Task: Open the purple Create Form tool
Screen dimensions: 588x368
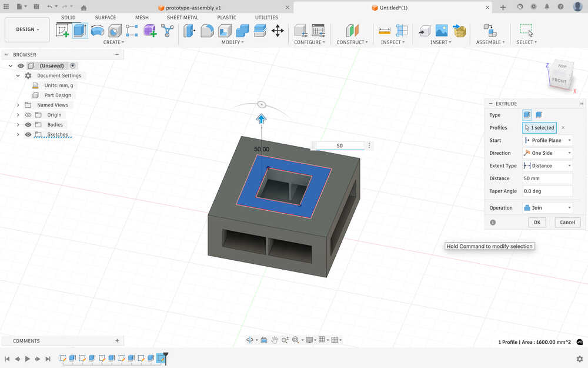Action: [149, 31]
